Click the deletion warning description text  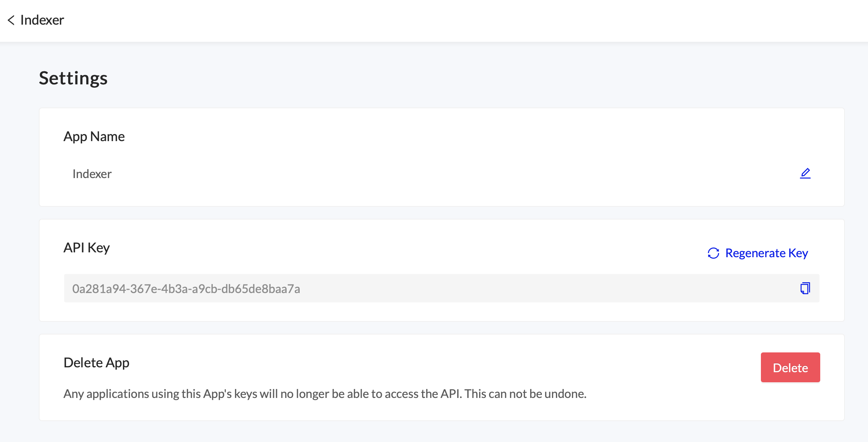(x=261, y=394)
